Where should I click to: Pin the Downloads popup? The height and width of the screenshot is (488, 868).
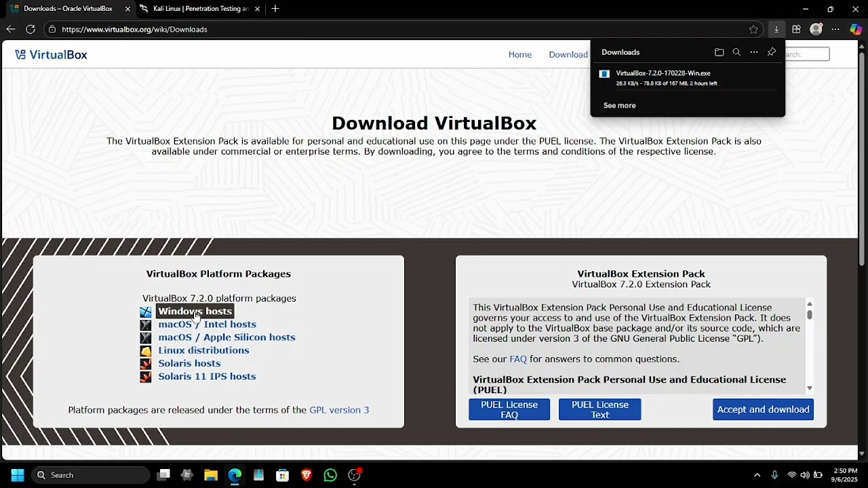772,52
